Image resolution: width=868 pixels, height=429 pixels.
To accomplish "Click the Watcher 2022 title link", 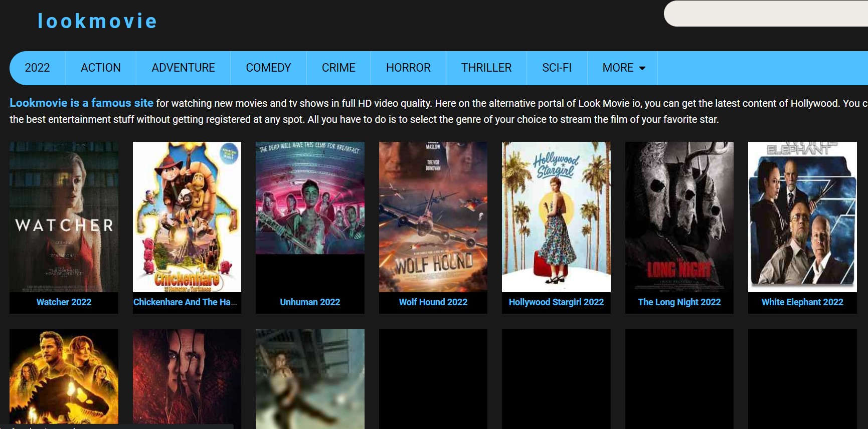I will click(x=64, y=302).
